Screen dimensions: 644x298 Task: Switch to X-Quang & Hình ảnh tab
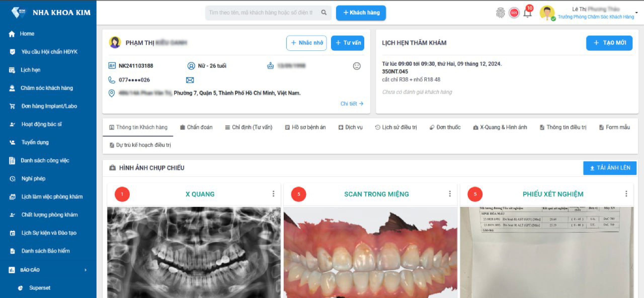pos(500,127)
